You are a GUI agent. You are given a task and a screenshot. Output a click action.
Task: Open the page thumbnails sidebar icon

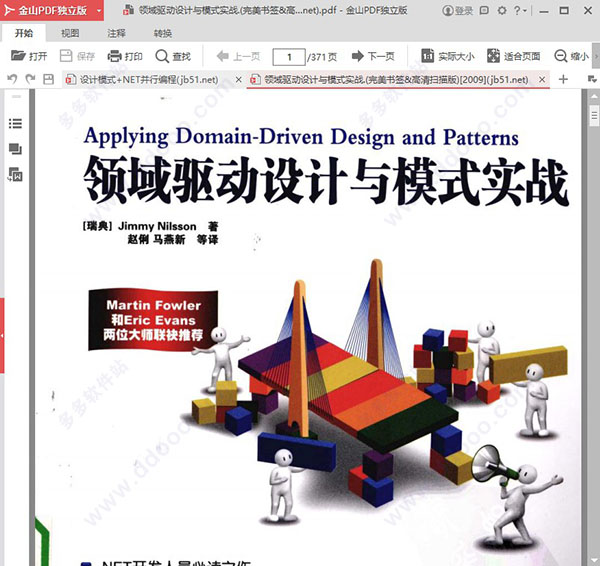[15, 149]
